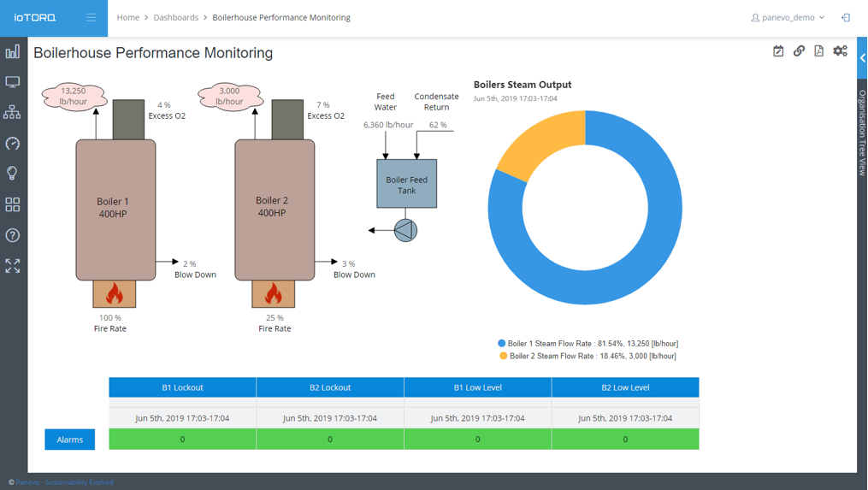Click the B1 Lockout green alarm count cell
Screen dimensions: 868x490
(x=182, y=439)
